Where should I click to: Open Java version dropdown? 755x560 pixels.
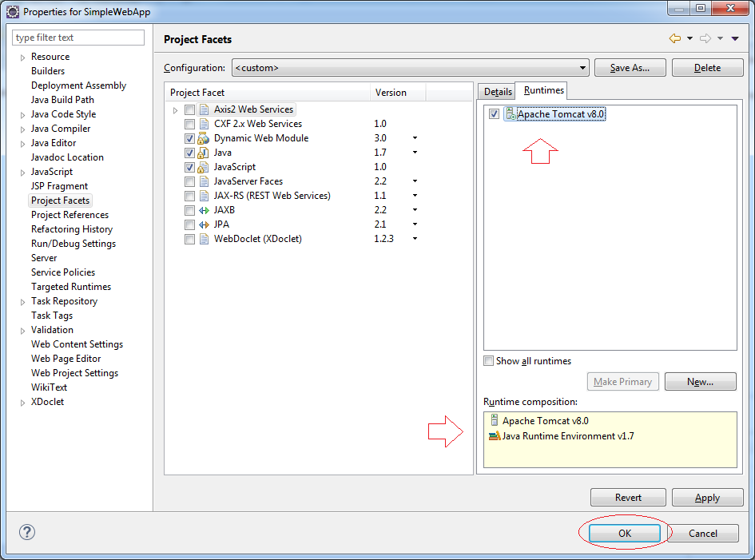point(415,153)
